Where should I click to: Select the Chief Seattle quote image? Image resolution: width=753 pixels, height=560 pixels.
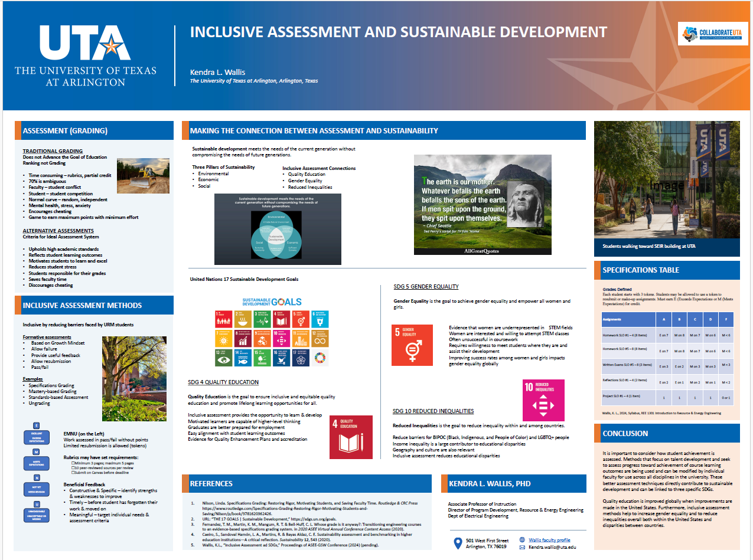(483, 205)
